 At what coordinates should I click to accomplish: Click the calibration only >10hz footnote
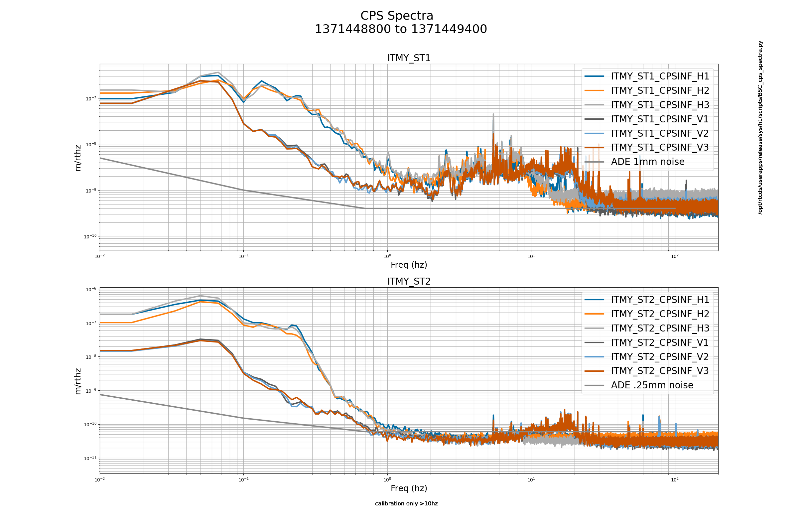tap(406, 503)
